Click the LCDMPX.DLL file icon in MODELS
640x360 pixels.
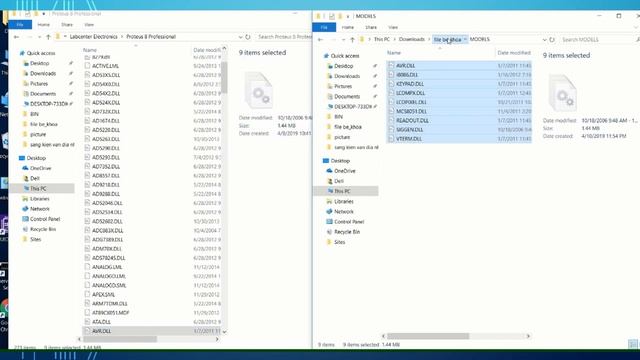pos(391,93)
